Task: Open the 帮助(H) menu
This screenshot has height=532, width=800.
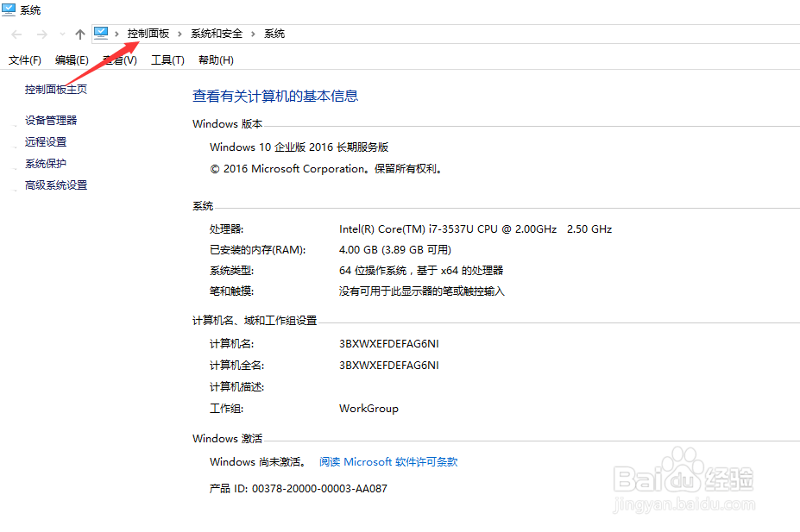Action: pos(215,59)
